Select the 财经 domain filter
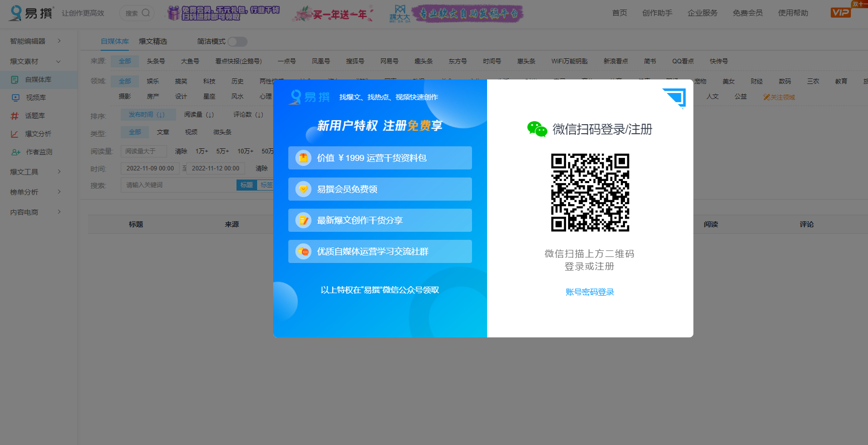Image resolution: width=868 pixels, height=445 pixels. coord(757,81)
